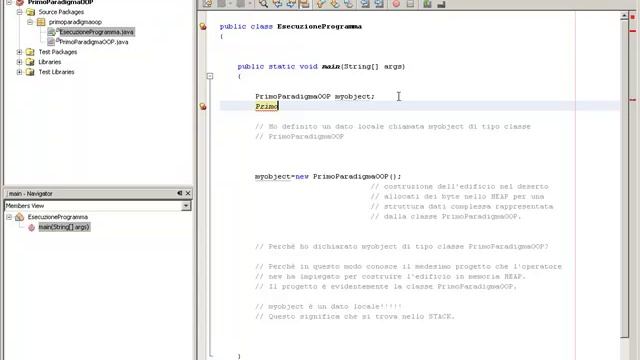Screen dimensions: 640x360
Task: Click the class name EsecuzioneProgramma in code
Action: (x=319, y=27)
